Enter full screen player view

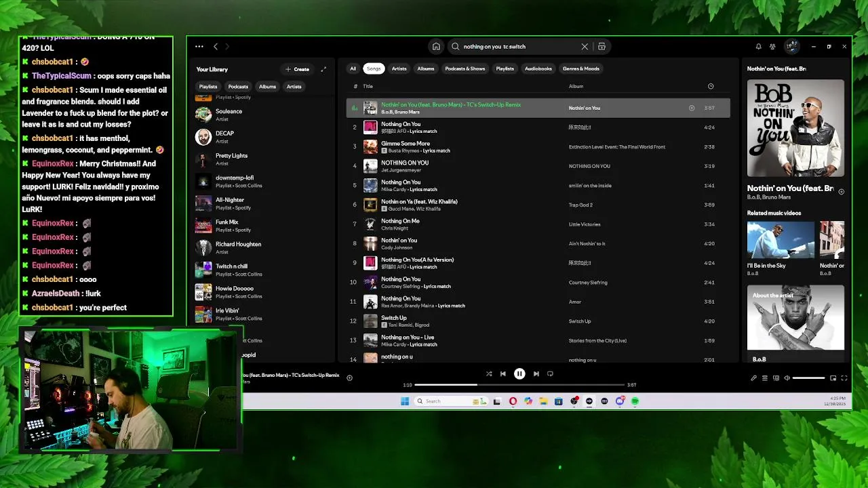(844, 378)
